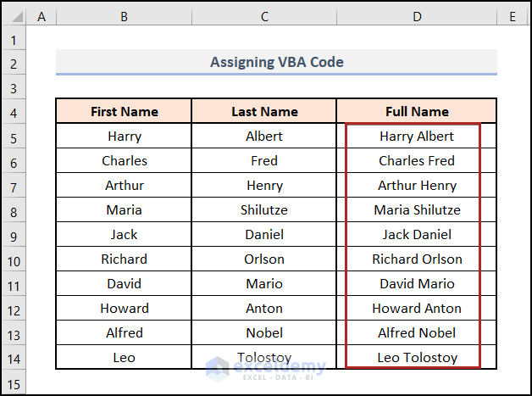Select cell containing 'Harry Albert'
The height and width of the screenshot is (396, 532).
416,136
